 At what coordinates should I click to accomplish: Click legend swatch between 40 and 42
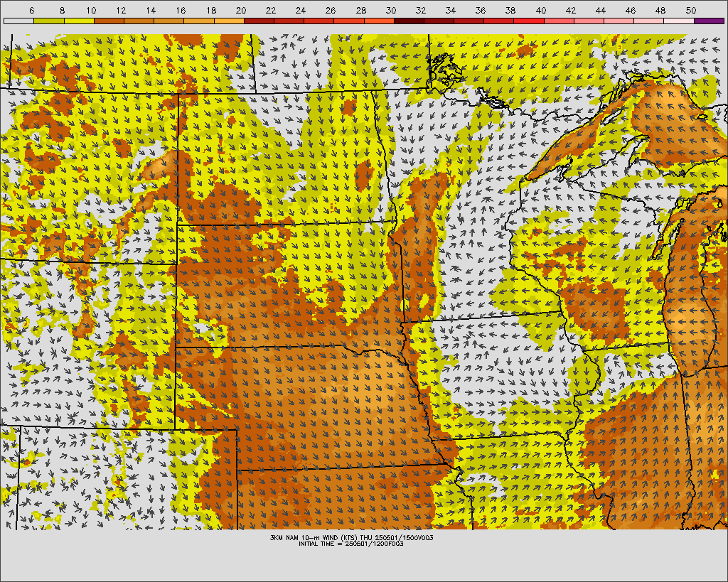(x=559, y=21)
